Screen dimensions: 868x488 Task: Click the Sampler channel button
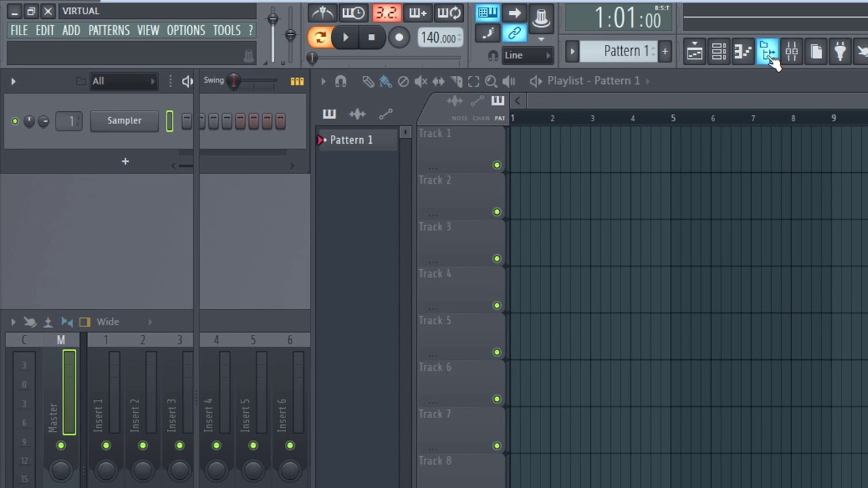pos(125,121)
